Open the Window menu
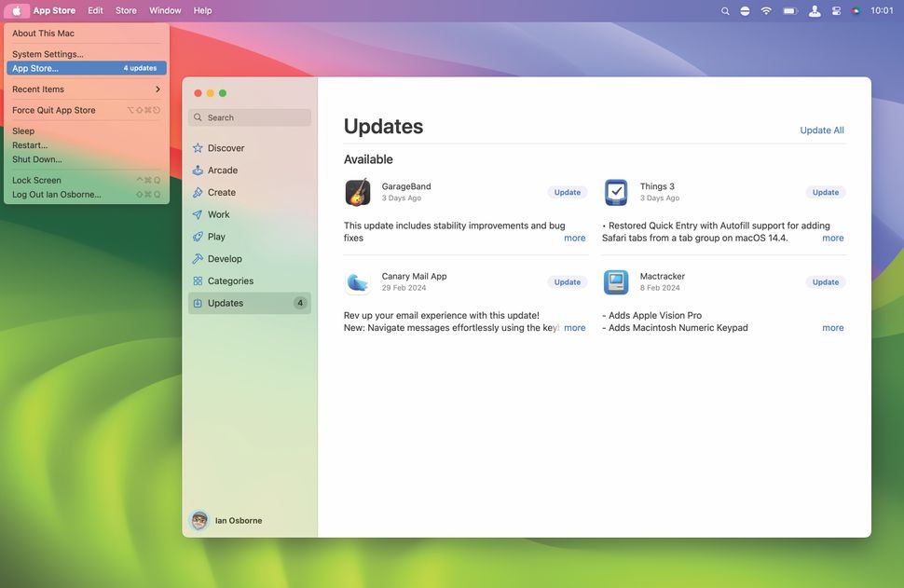 (x=165, y=10)
